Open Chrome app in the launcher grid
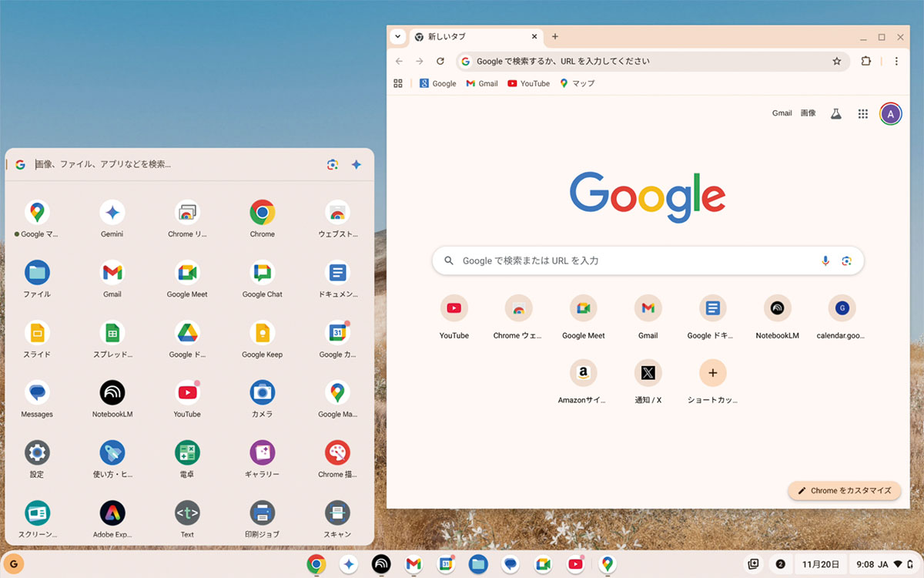The height and width of the screenshot is (578, 924). point(263,213)
